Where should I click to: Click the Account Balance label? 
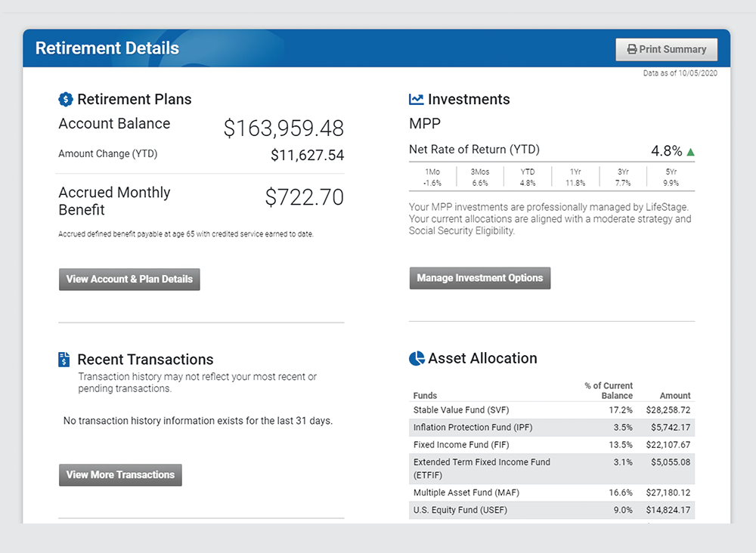coord(114,124)
